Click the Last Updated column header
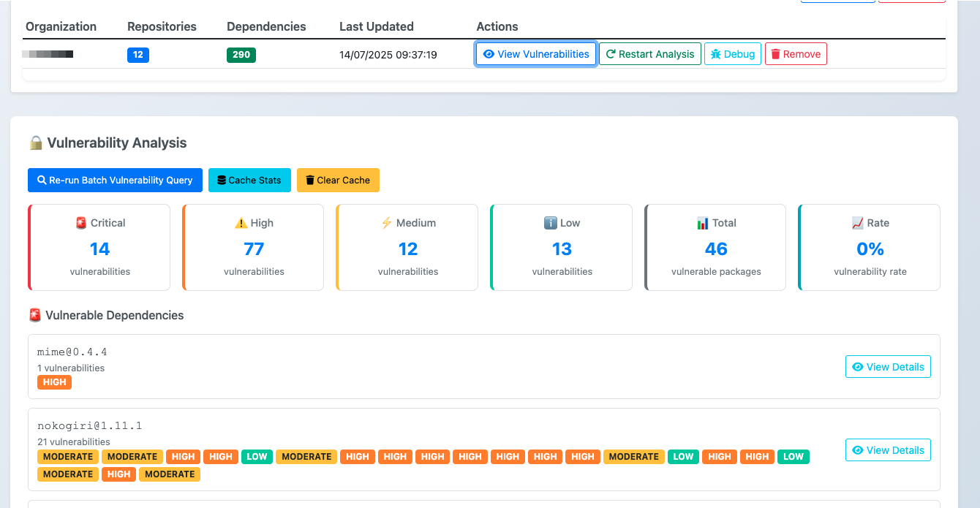Image resolution: width=980 pixels, height=508 pixels. [376, 26]
